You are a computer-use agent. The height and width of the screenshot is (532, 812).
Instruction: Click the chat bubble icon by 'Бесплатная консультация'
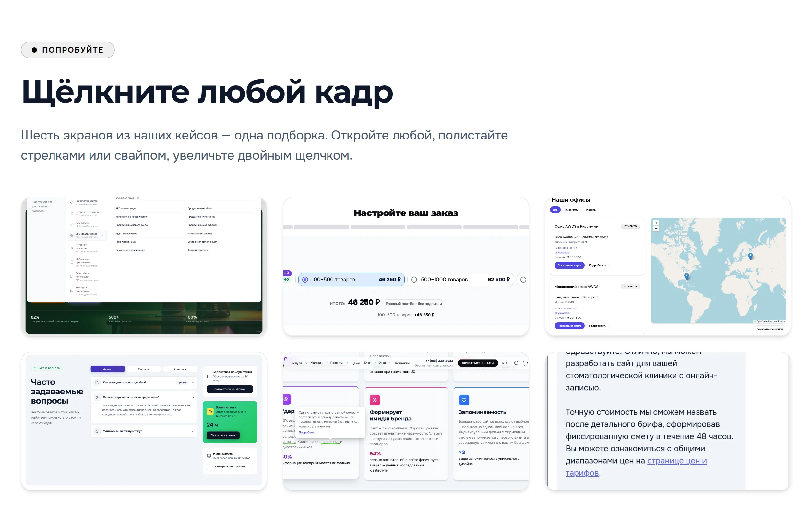tap(209, 376)
